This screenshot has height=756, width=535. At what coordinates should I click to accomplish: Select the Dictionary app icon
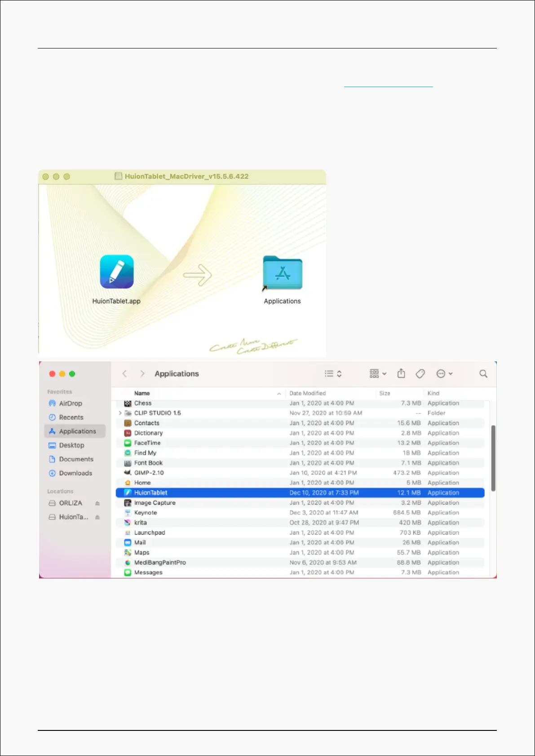coord(128,433)
